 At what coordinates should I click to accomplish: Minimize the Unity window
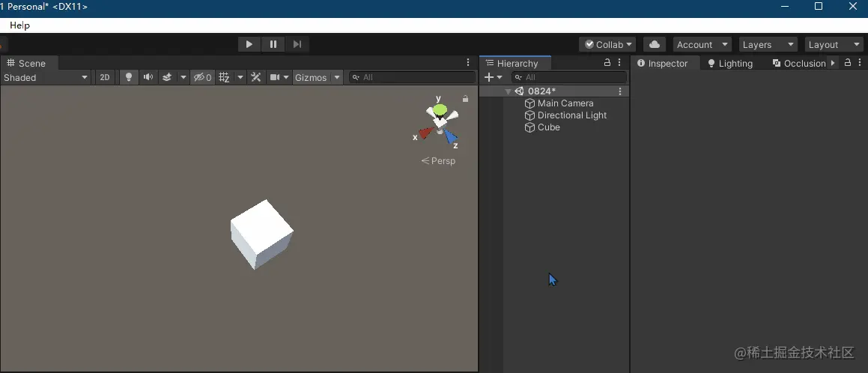785,7
